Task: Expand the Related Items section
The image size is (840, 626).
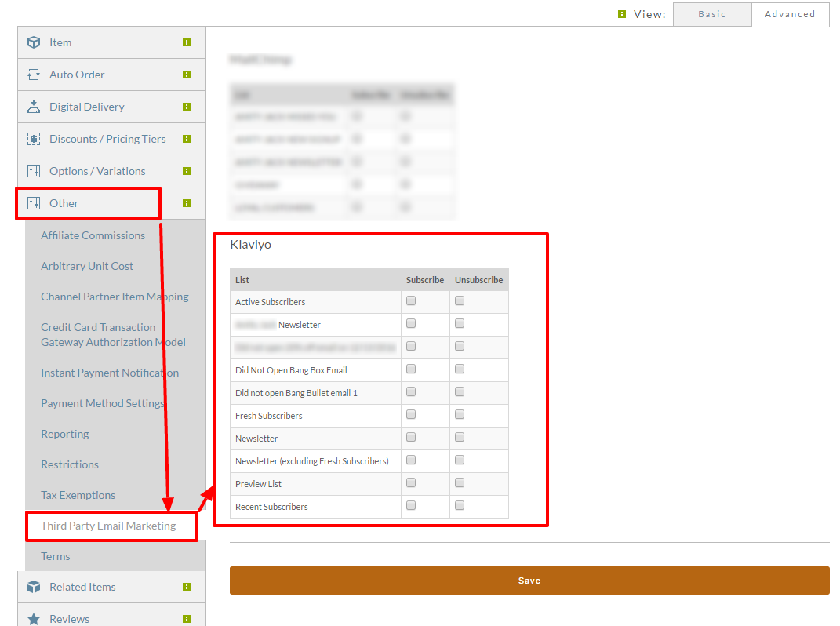Action: (111, 587)
